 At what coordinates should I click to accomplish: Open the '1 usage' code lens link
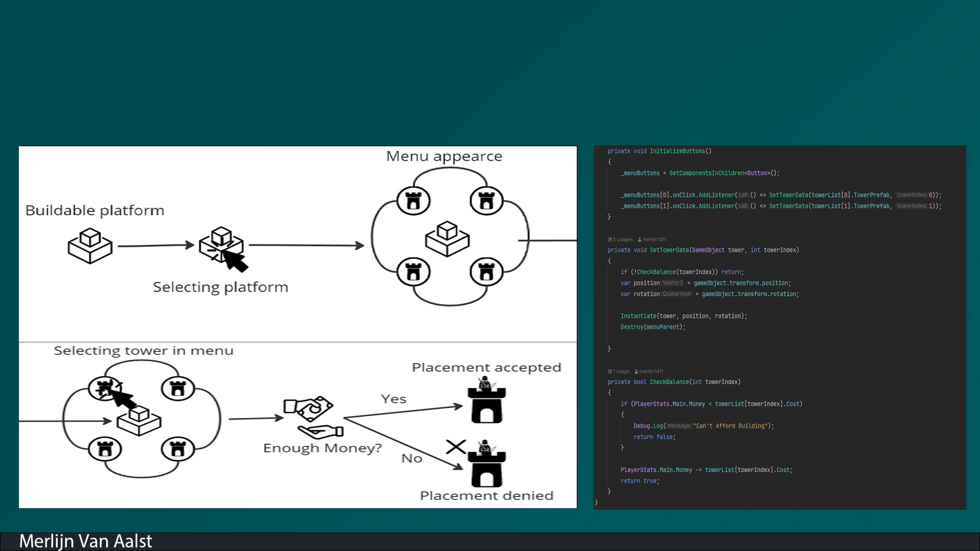[621, 371]
